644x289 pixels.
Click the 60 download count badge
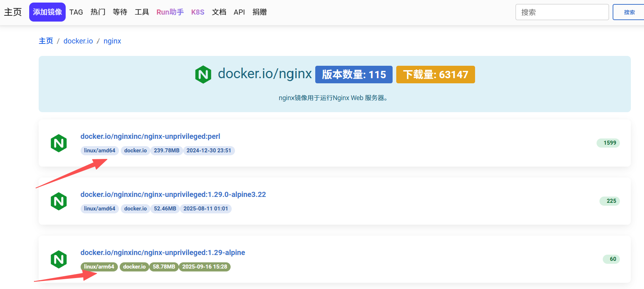point(612,259)
